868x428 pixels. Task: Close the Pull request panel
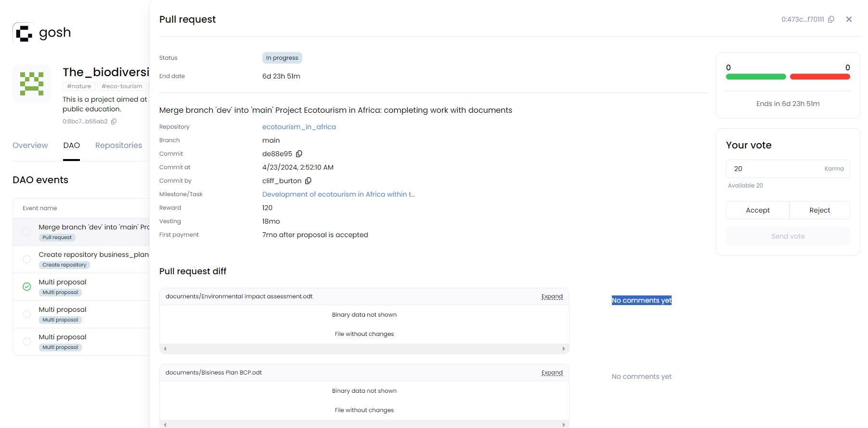click(849, 19)
